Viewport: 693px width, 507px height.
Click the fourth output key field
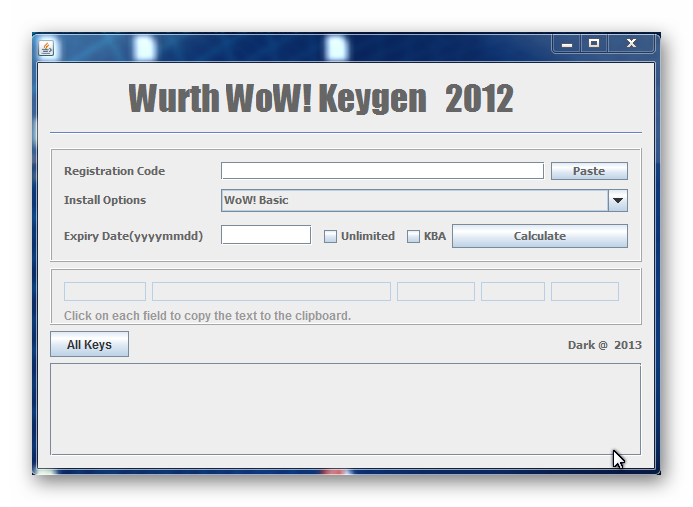513,292
